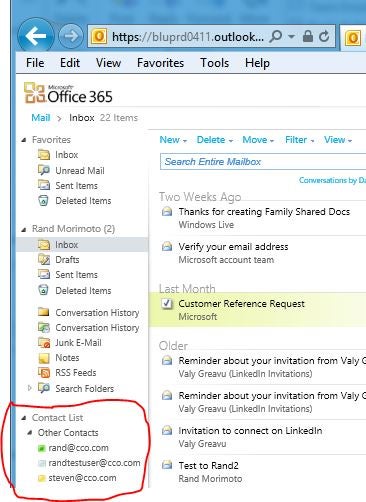Collapse the Other Contacts group

[30, 433]
